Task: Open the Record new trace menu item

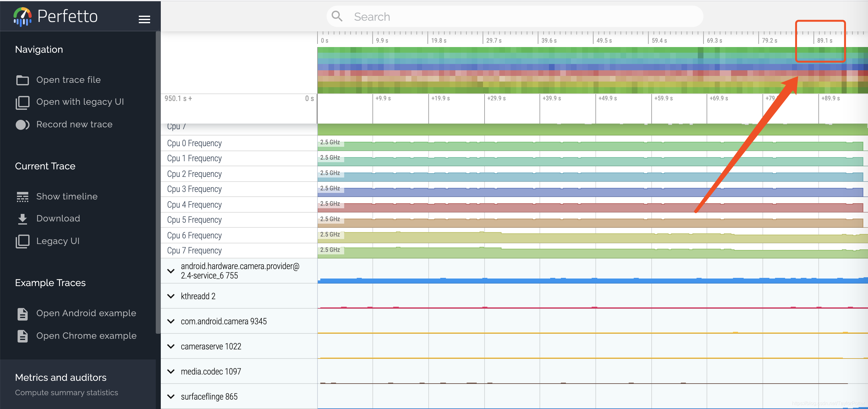Action: pyautogui.click(x=74, y=125)
